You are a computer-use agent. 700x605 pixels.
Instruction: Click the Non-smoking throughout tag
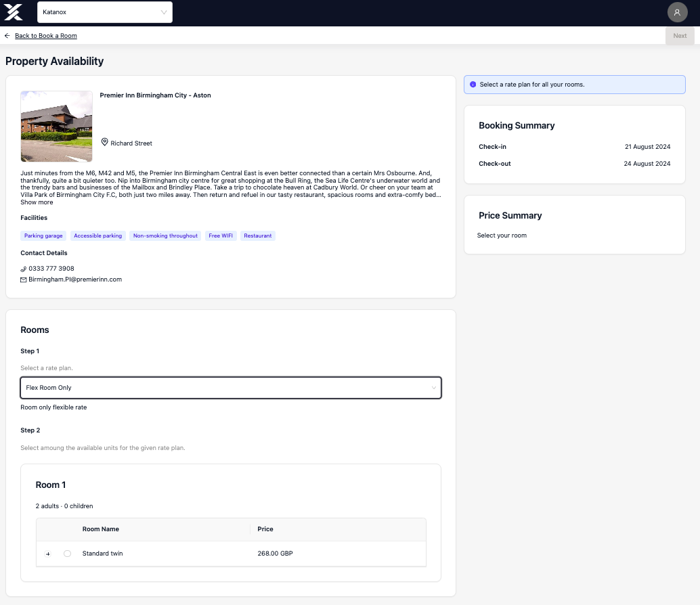coord(165,236)
